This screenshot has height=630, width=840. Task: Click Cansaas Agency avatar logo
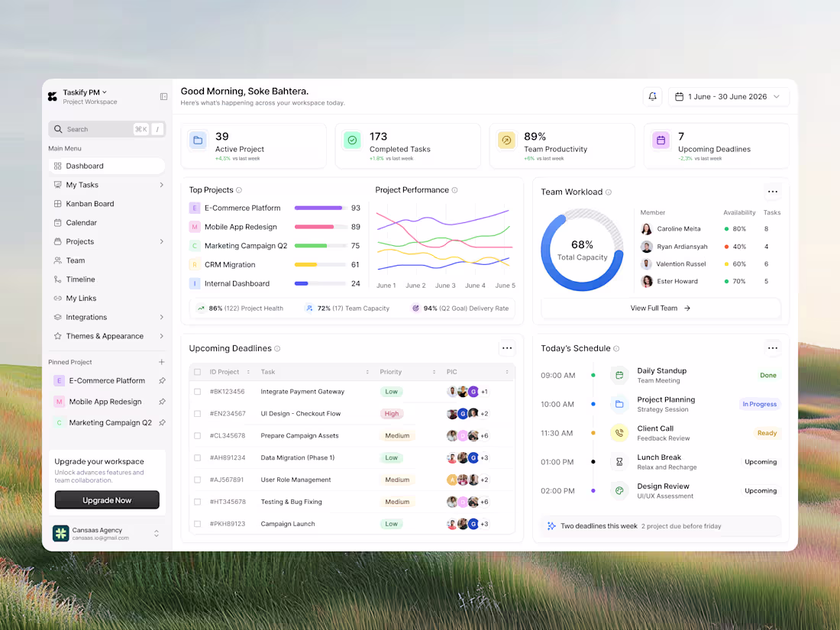click(x=61, y=533)
